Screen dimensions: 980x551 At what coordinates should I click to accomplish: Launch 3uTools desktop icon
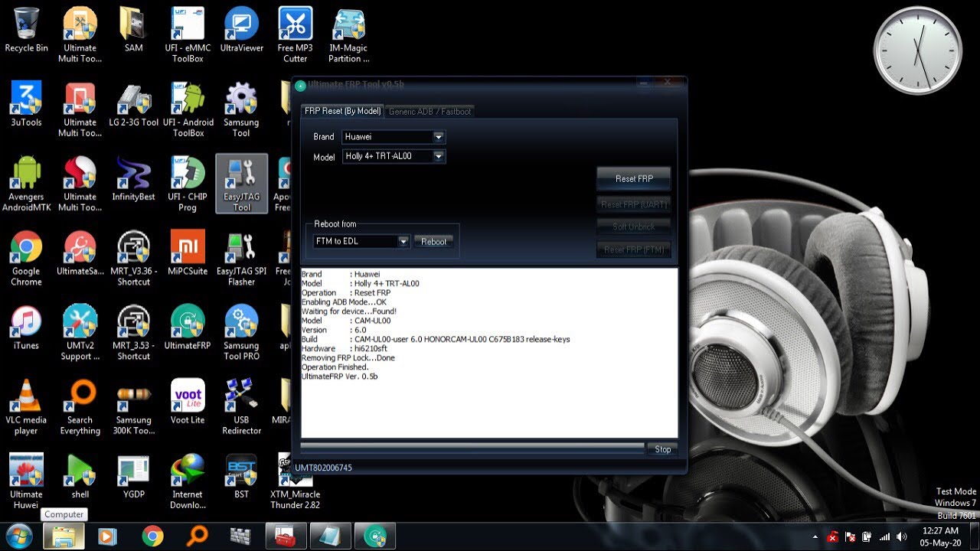pos(26,104)
